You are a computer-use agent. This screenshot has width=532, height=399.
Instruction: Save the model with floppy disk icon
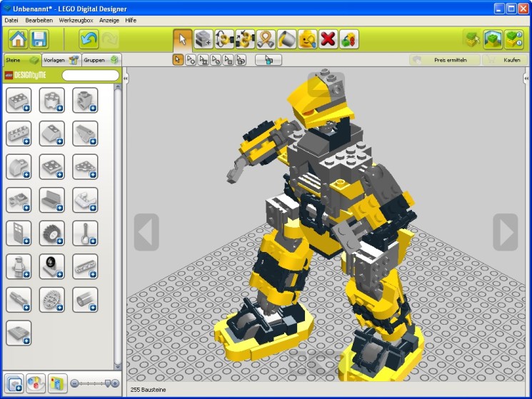point(39,39)
